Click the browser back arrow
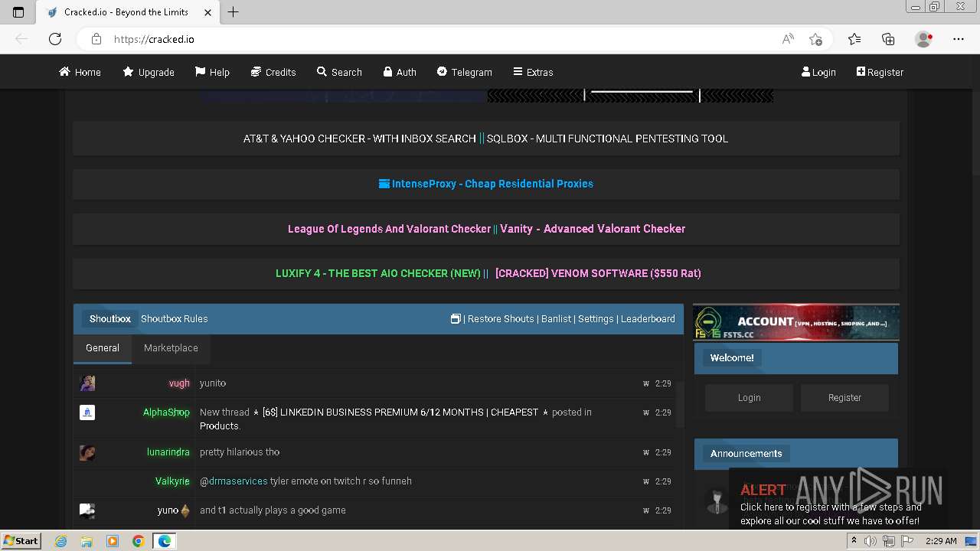This screenshot has width=980, height=551. click(x=21, y=39)
